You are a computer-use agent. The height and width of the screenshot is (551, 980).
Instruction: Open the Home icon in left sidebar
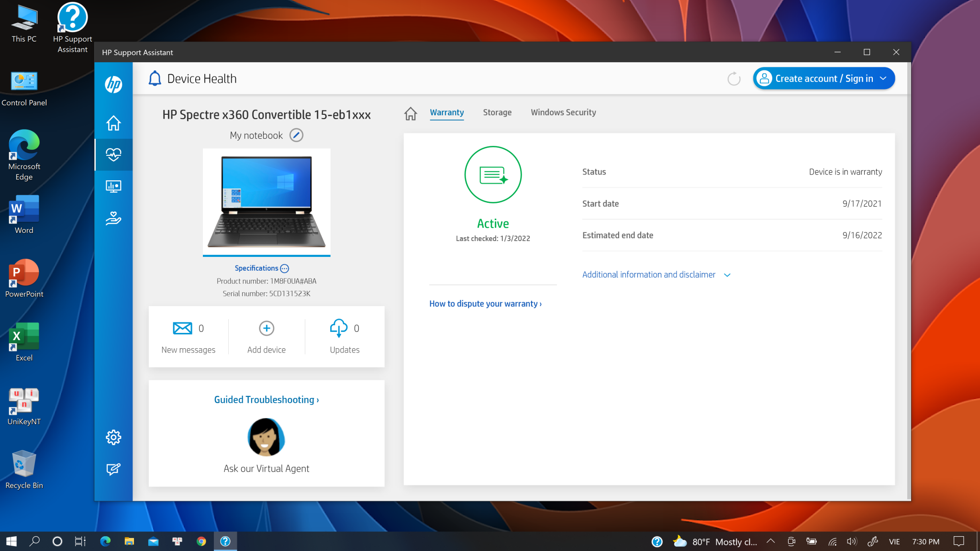coord(113,123)
